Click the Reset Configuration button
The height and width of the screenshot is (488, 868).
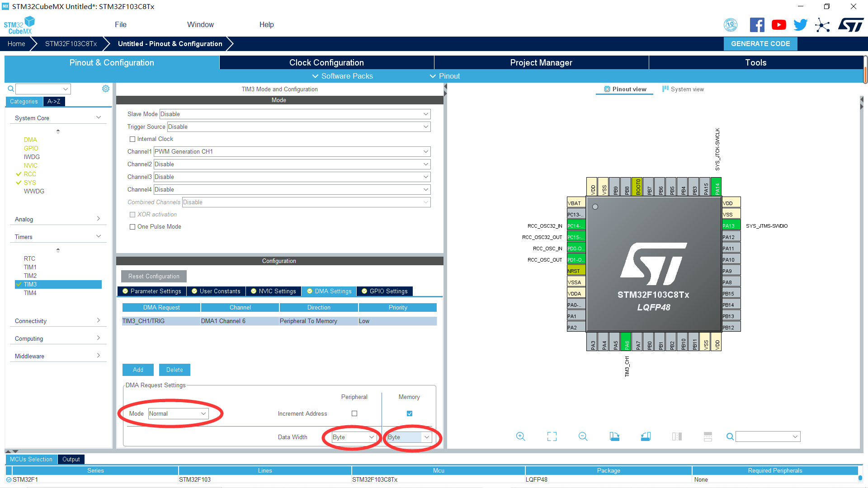point(154,276)
